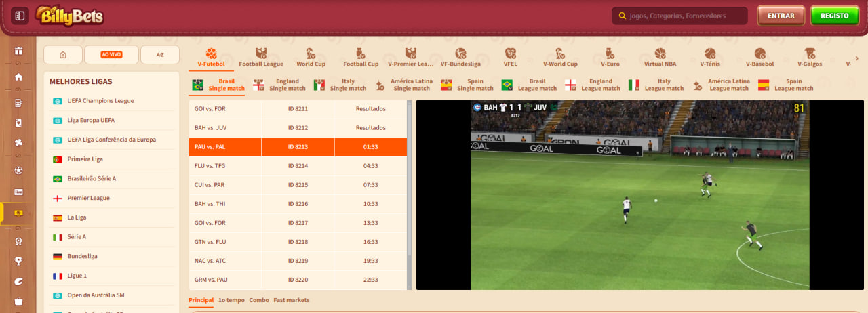
Task: Select the GOI vs. FOR ID 8211 row
Action: 298,108
